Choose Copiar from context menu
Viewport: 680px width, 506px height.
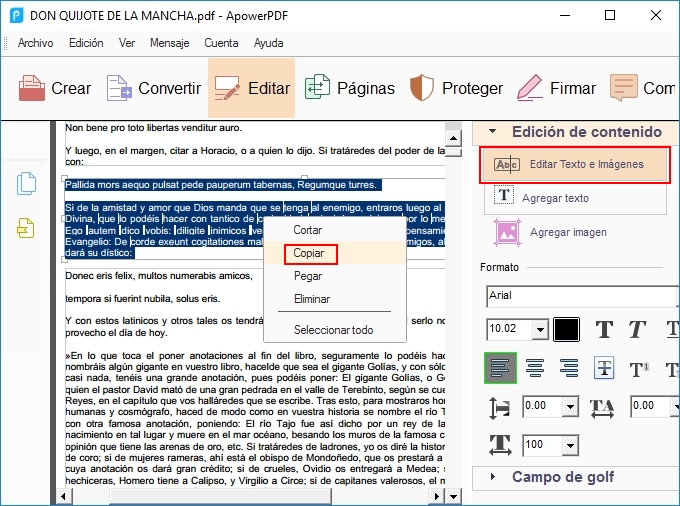point(335,253)
